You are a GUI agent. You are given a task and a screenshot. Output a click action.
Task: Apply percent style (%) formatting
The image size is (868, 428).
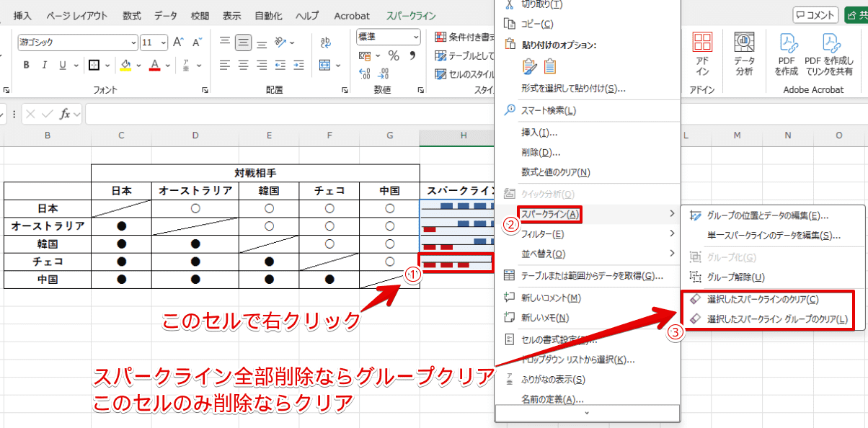pyautogui.click(x=394, y=55)
